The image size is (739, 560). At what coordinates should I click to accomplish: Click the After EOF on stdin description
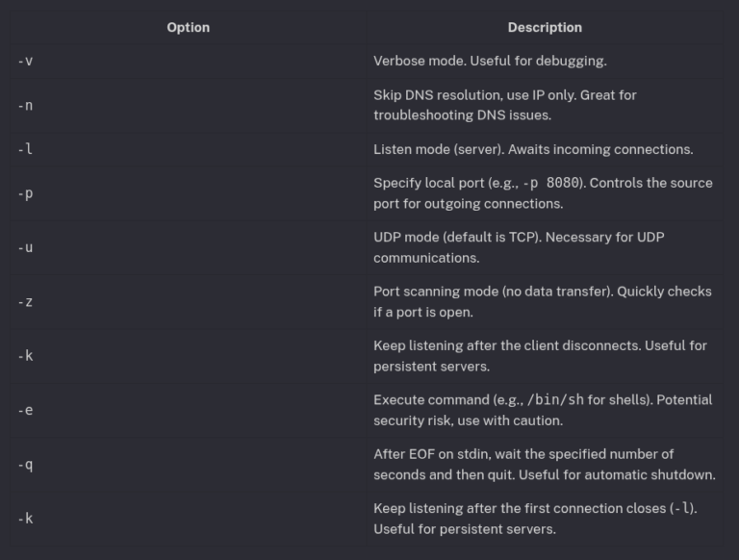(x=544, y=465)
